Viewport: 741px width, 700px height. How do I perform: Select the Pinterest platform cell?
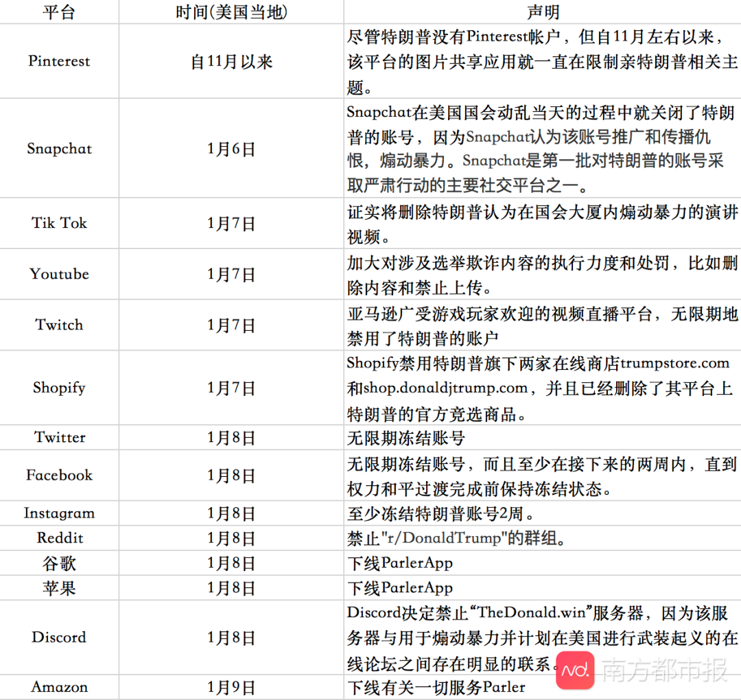tap(59, 61)
